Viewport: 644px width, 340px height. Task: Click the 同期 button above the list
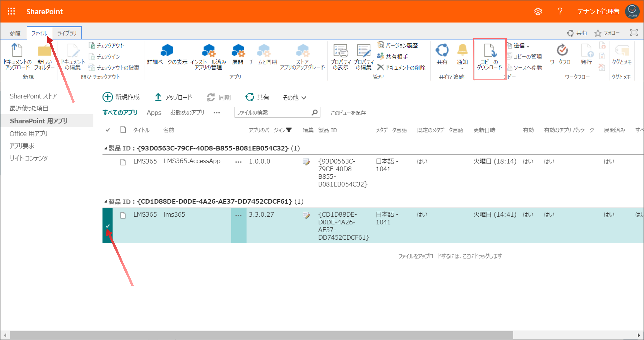click(x=219, y=98)
